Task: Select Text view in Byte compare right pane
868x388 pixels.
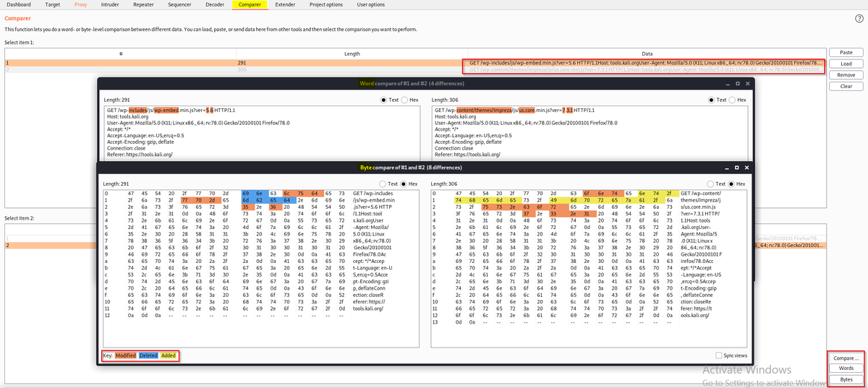Action: [x=716, y=184]
